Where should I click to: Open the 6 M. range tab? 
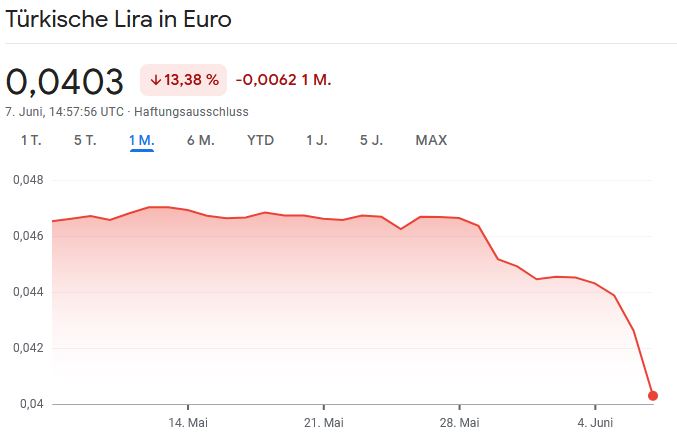pos(200,140)
